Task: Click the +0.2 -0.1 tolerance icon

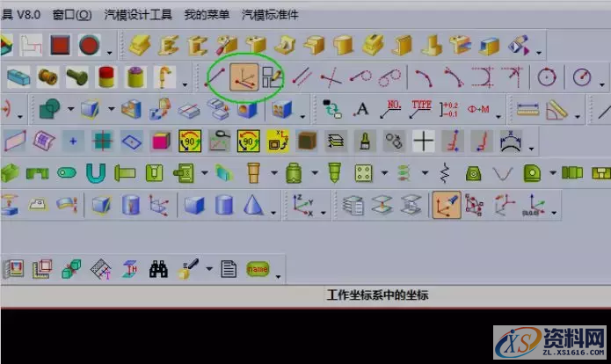Action: click(449, 110)
